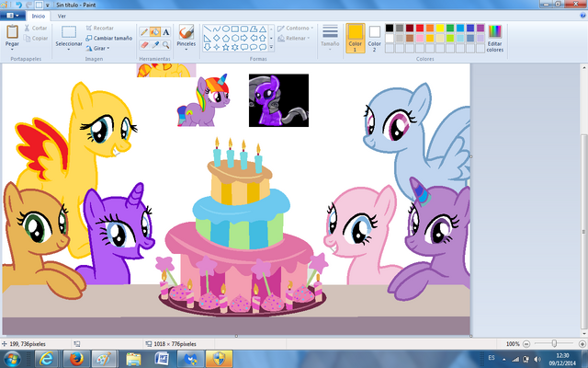Choose the down arrow shape
Image resolution: width=588 pixels, height=368 pixels.
pos(208,47)
